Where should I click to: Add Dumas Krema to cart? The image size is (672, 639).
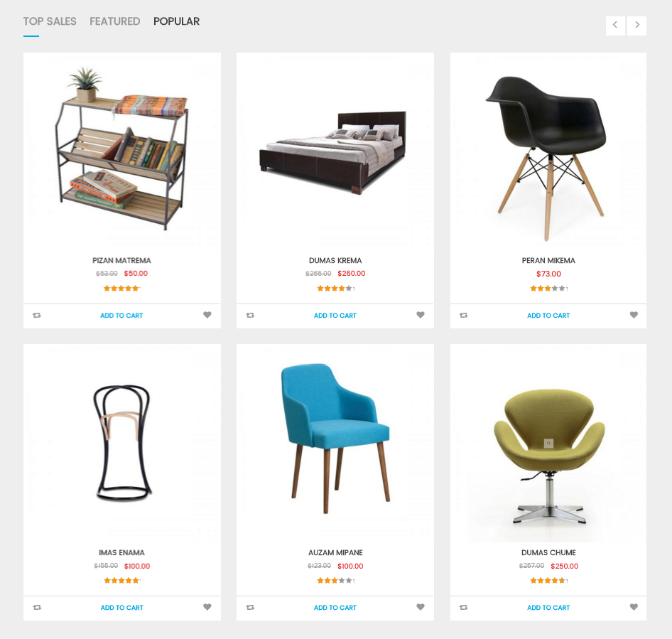click(335, 316)
